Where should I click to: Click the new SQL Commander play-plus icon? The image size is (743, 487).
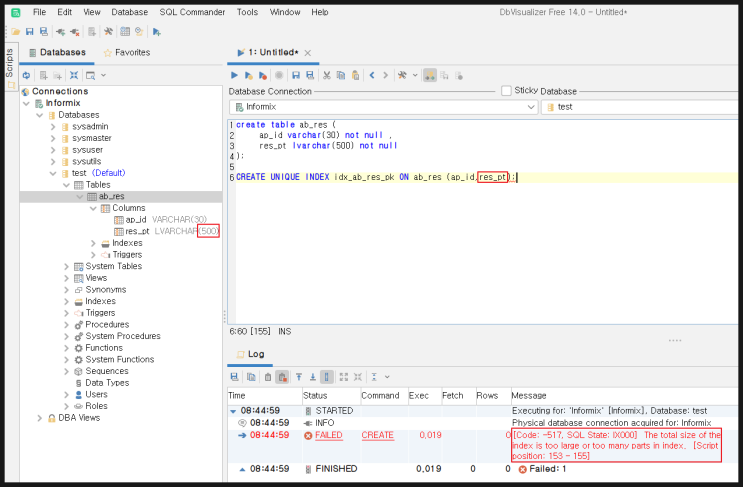(156, 32)
